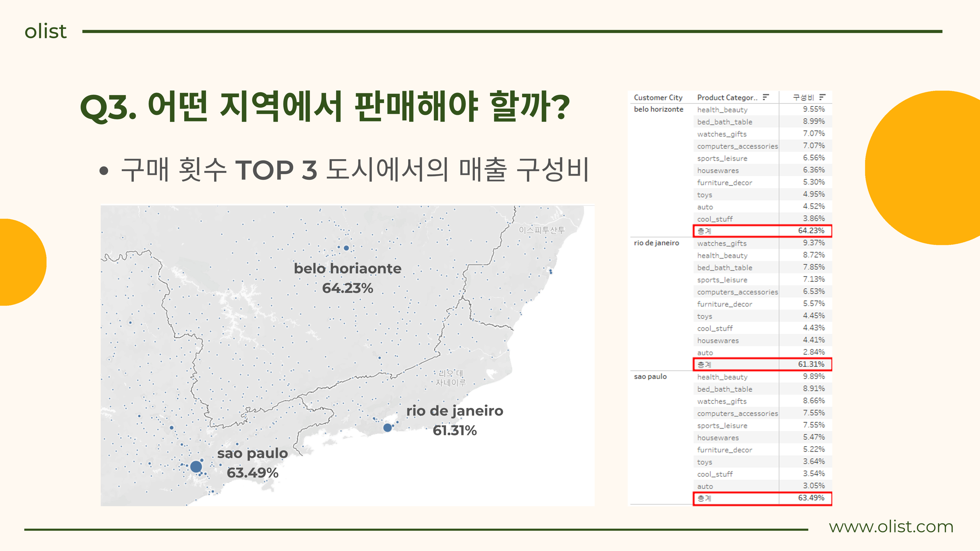Select the 6.36% value cell

tap(814, 170)
